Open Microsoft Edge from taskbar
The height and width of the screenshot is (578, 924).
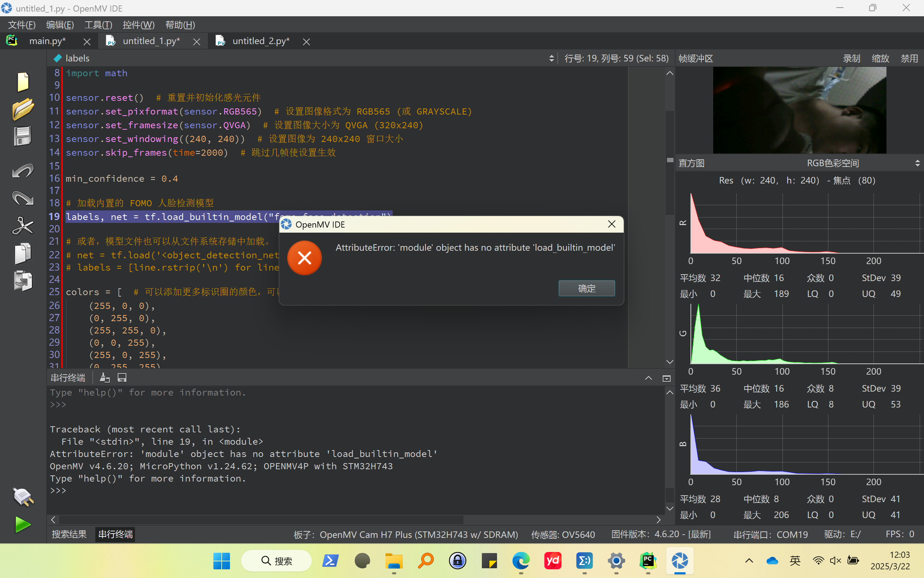521,561
